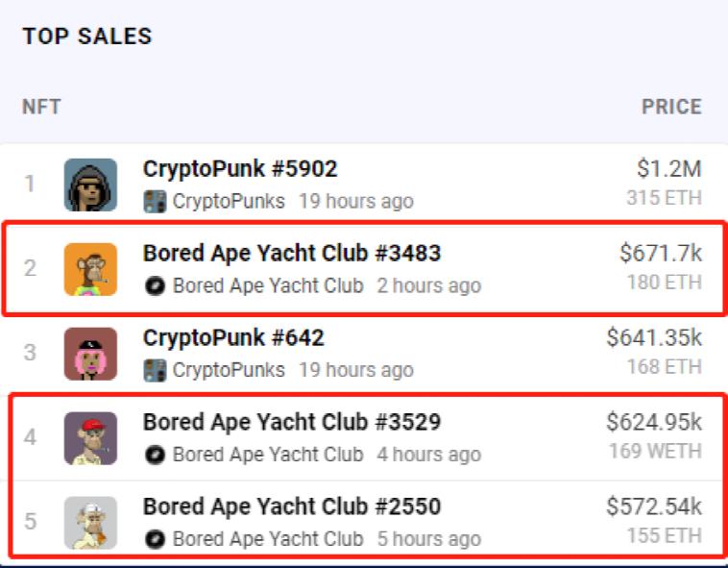Click the CryptoPunks collection icon in row 1
Image resolution: width=728 pixels, height=568 pixels.
coord(155,202)
